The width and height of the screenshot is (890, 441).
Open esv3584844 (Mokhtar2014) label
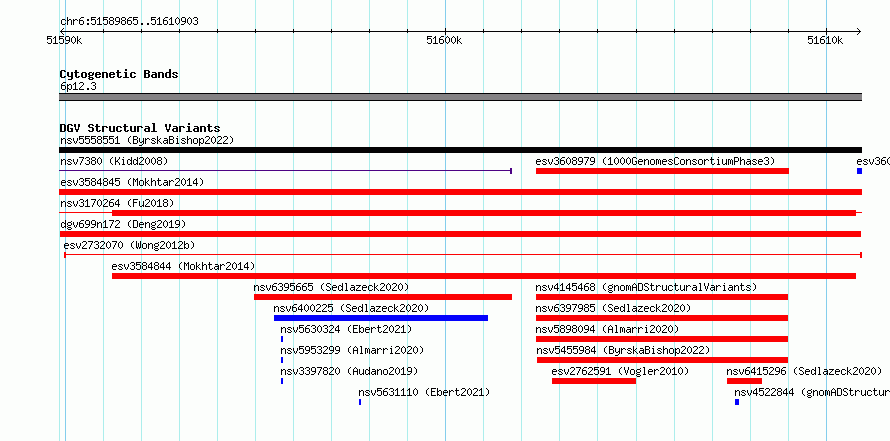183,266
